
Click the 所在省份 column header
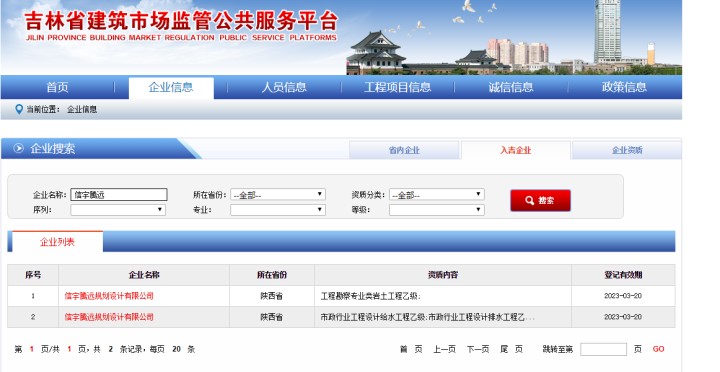[272, 275]
